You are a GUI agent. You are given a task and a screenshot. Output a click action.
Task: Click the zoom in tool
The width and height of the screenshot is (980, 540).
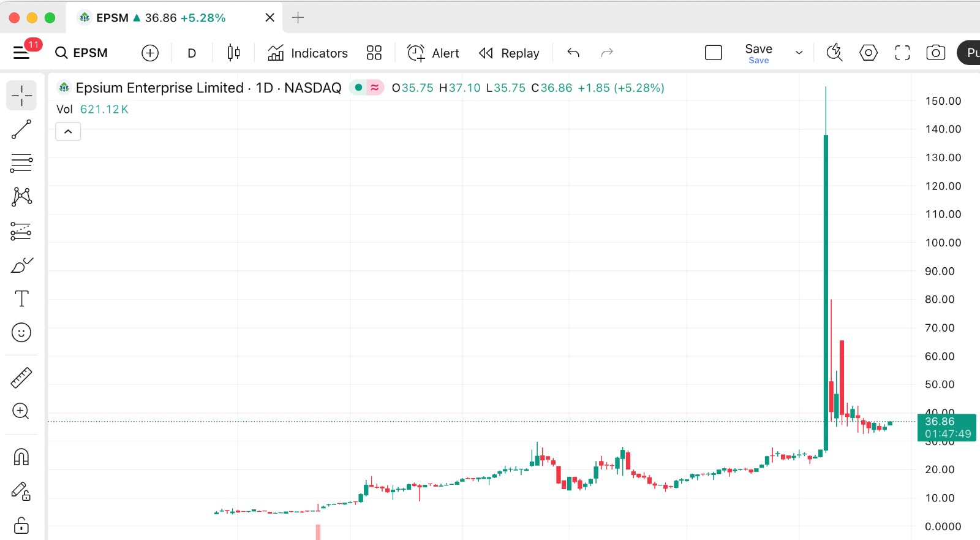pos(21,411)
